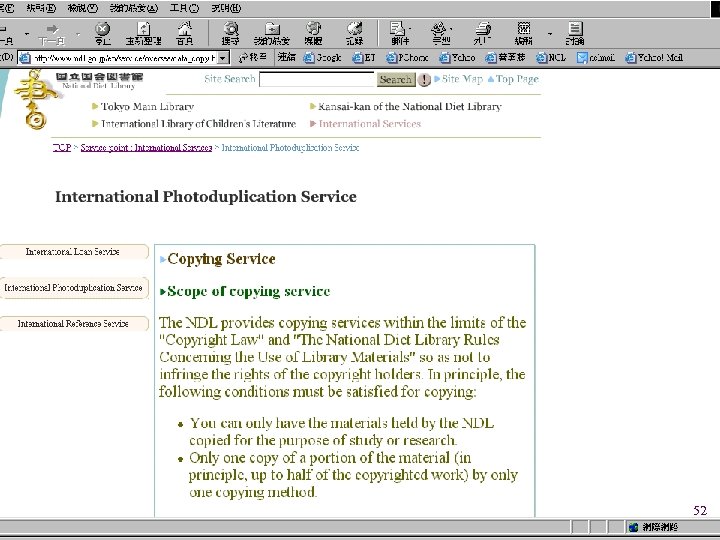Image resolution: width=720 pixels, height=540 pixels.
Task: Open the Help (H) menu
Action: (226, 8)
